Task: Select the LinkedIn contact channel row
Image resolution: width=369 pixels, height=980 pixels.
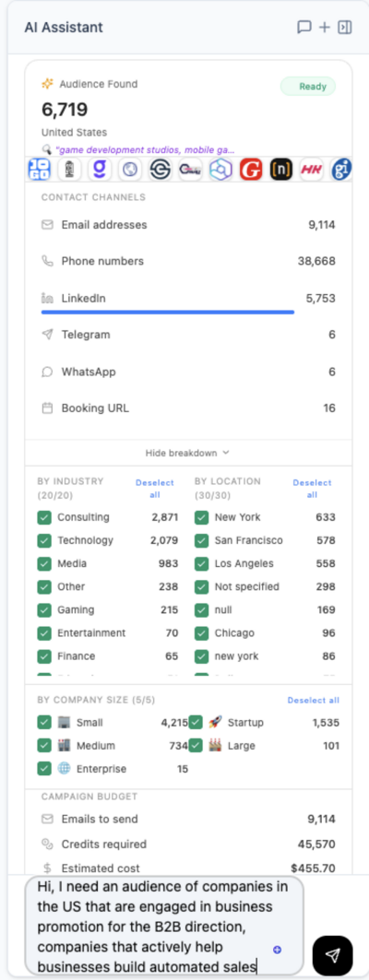Action: (188, 298)
